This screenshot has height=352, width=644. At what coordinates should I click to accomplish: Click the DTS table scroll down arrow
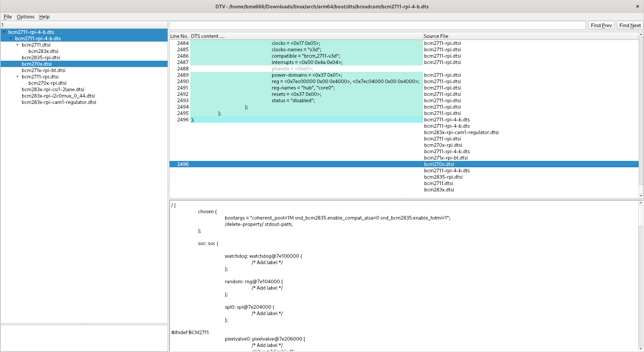click(x=641, y=196)
